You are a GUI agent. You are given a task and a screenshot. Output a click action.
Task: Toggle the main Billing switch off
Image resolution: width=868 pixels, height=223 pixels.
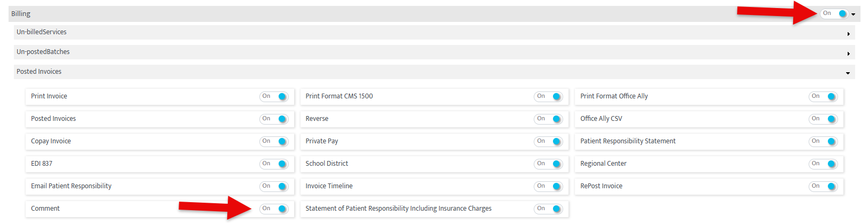coord(834,13)
